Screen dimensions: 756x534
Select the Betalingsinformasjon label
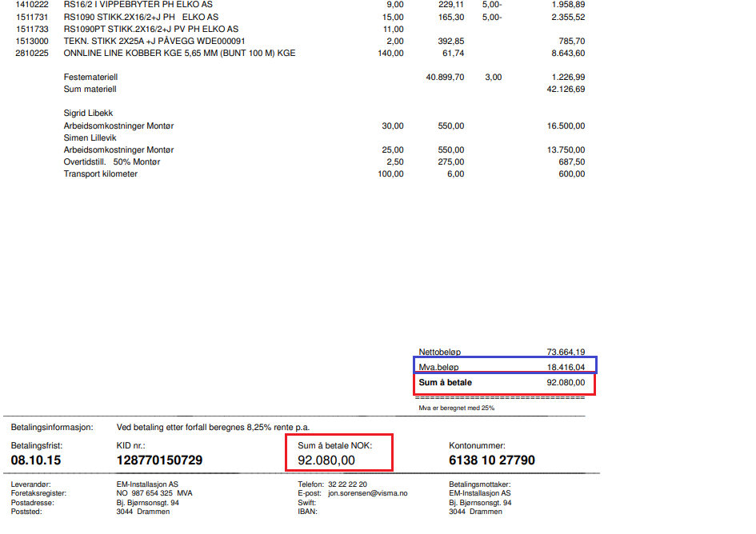52,428
